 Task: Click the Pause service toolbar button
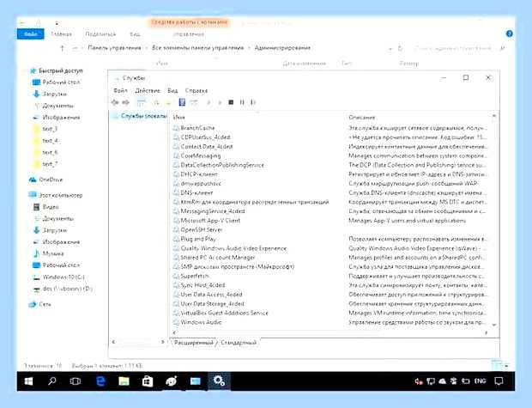pos(242,102)
